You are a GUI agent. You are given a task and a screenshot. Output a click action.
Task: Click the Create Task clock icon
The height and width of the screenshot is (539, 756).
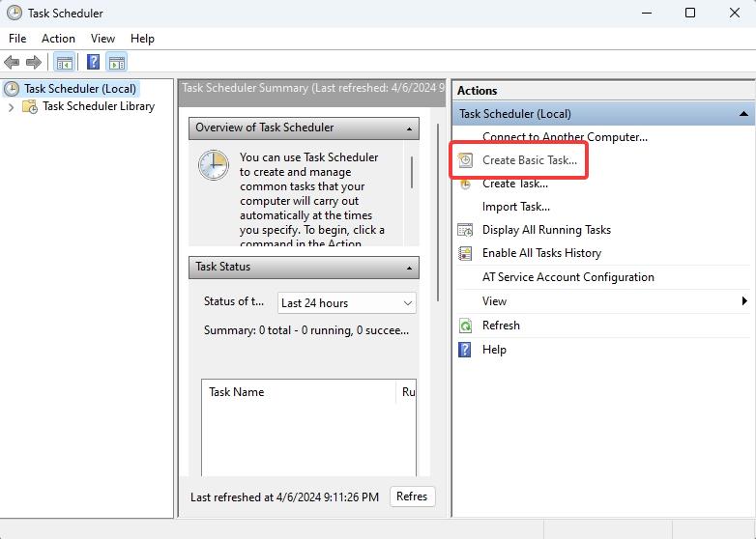coord(465,184)
